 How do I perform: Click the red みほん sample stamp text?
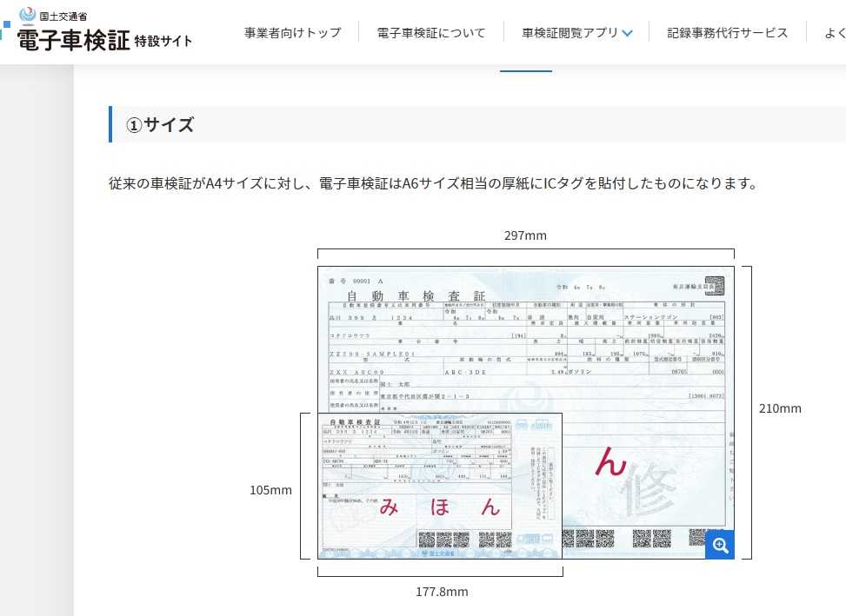(x=440, y=507)
